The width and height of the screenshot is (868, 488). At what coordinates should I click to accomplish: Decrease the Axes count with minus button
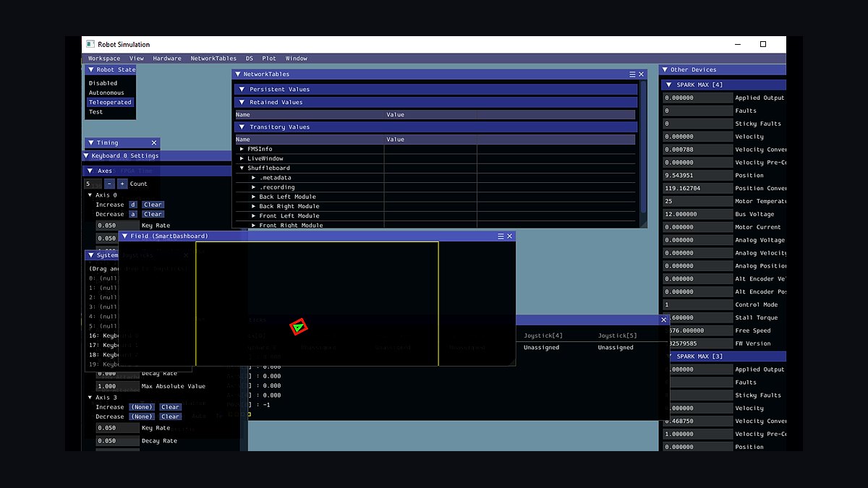pyautogui.click(x=109, y=184)
